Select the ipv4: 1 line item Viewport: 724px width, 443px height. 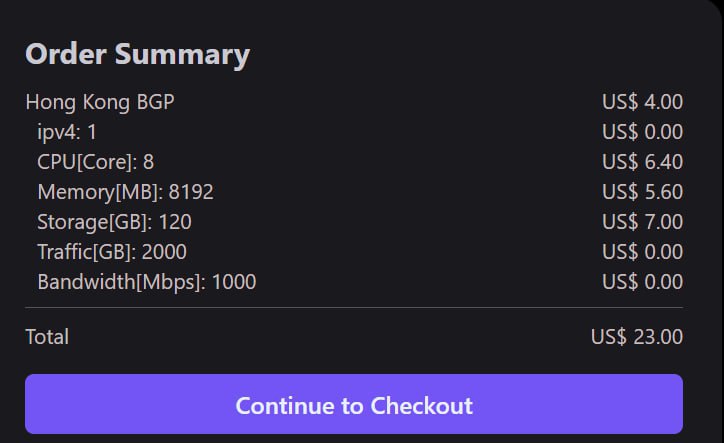[x=67, y=131]
